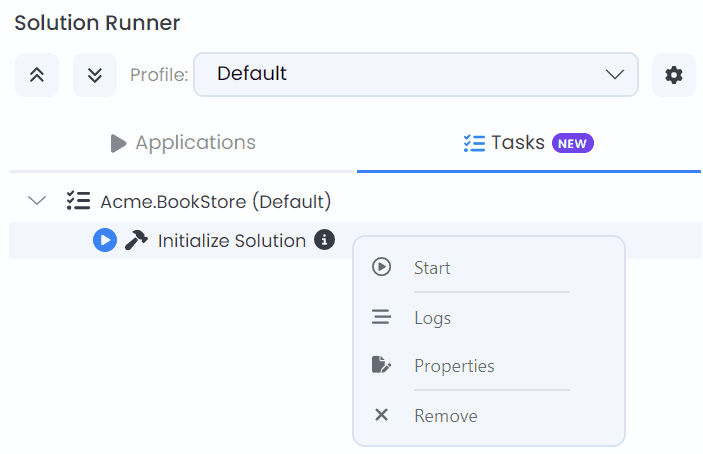
Task: Click the Profile label text
Action: (159, 75)
